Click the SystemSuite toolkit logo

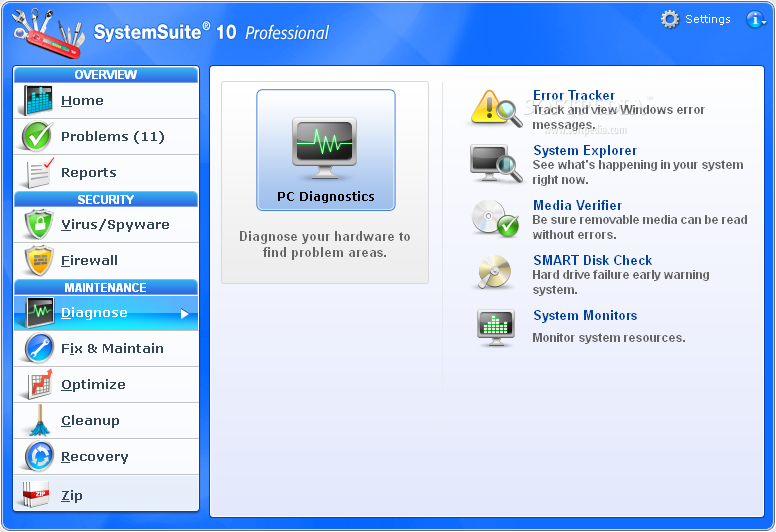coord(48,34)
